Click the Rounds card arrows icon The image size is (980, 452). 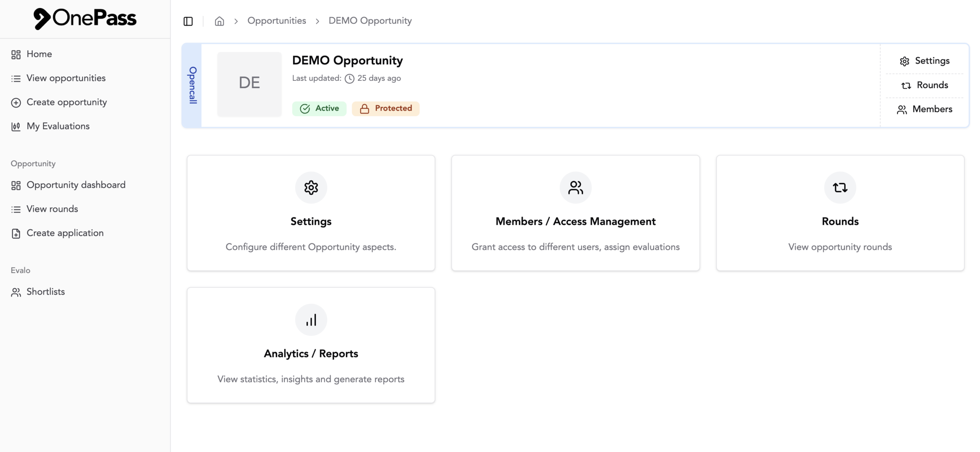840,187
